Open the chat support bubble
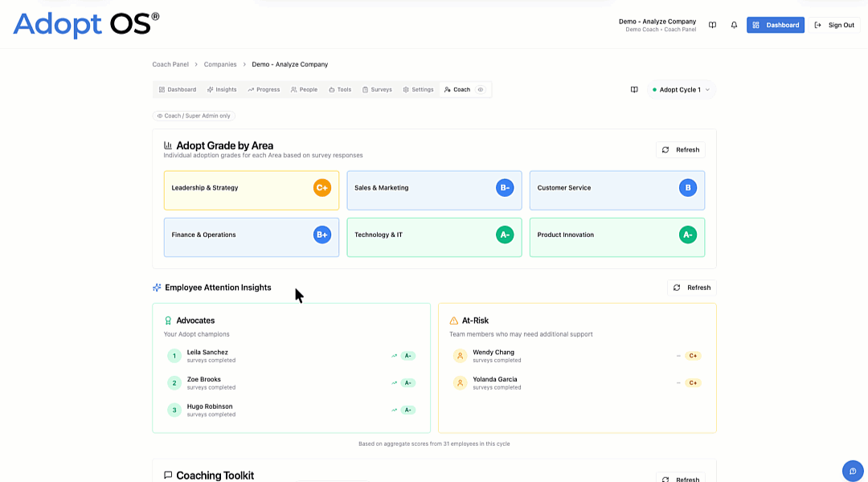Viewport: 868px width, 482px height. tap(852, 471)
